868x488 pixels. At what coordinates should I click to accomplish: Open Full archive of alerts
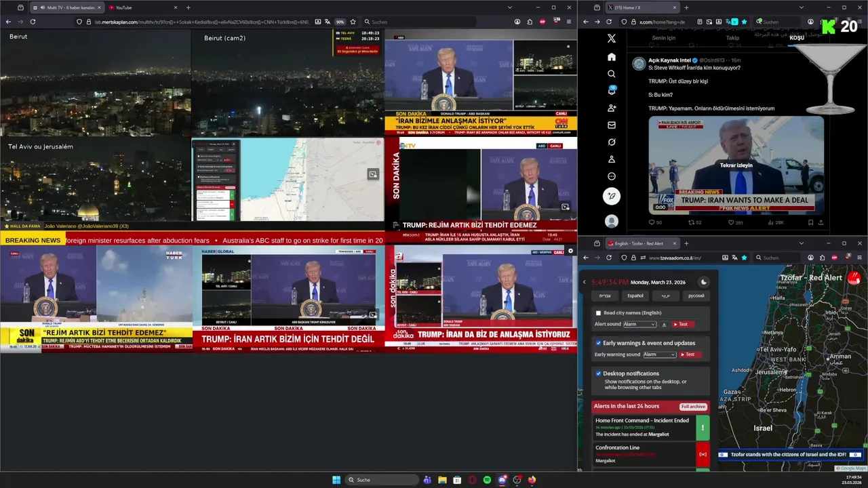[x=694, y=407]
